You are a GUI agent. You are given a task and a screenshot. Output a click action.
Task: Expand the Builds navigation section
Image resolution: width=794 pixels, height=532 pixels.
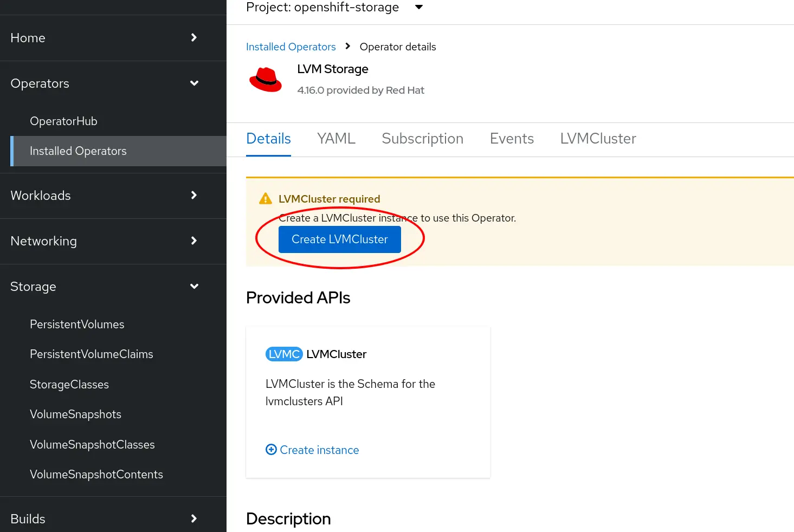113,518
